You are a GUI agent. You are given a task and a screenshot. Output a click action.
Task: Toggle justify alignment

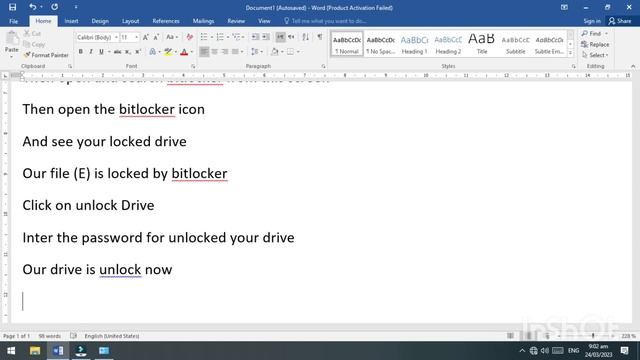coord(235,52)
